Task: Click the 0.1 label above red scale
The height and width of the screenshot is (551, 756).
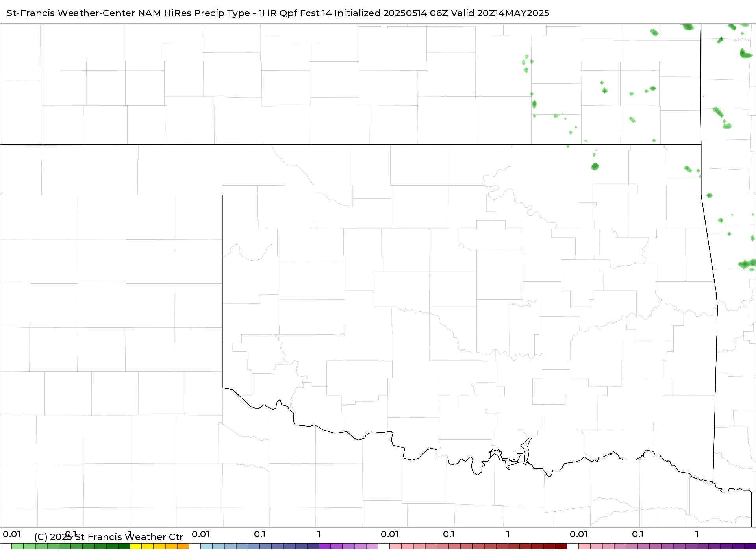Action: (x=448, y=534)
